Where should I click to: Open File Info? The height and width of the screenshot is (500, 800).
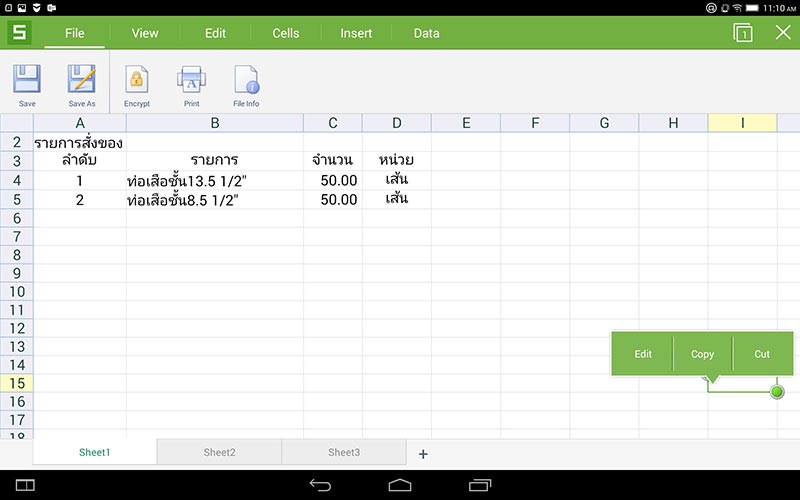pyautogui.click(x=246, y=79)
